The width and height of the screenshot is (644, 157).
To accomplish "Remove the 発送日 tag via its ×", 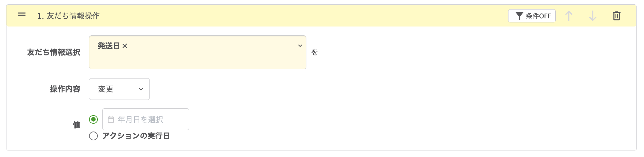I will point(125,46).
